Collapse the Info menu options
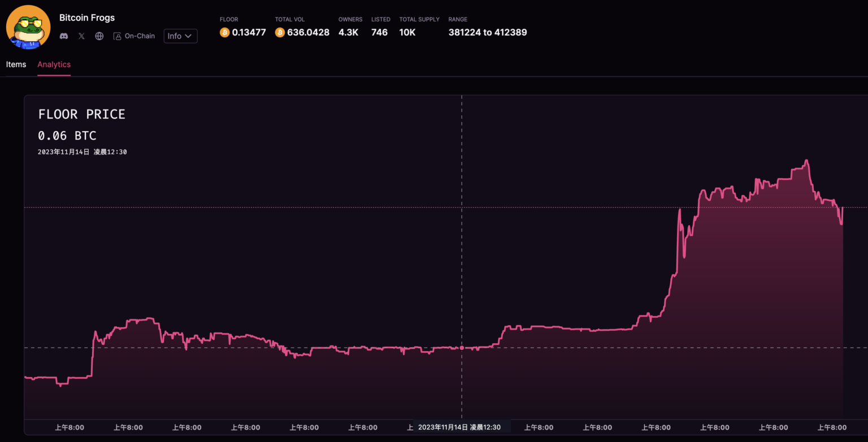Image resolution: width=868 pixels, height=442 pixels. coord(180,36)
